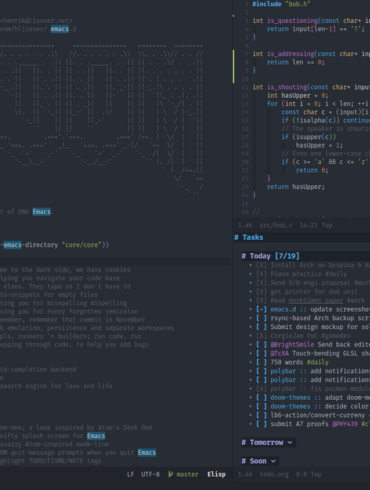Screen dimensions: 370x490
Task: Click the LF line-ending indicator
Action: coord(130,474)
